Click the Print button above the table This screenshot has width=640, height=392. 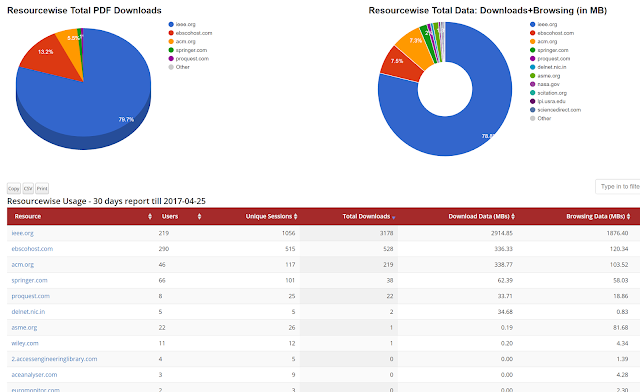click(x=42, y=189)
